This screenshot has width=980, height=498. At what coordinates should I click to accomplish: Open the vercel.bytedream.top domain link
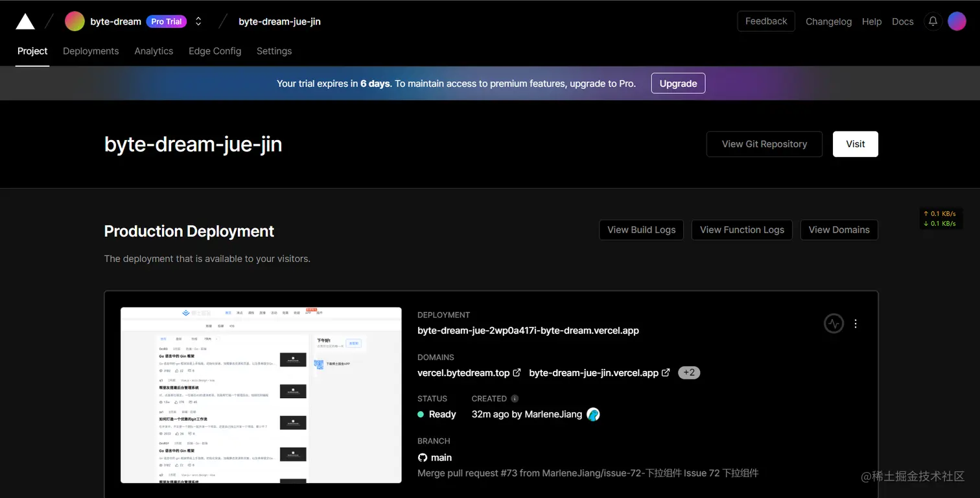(463, 373)
